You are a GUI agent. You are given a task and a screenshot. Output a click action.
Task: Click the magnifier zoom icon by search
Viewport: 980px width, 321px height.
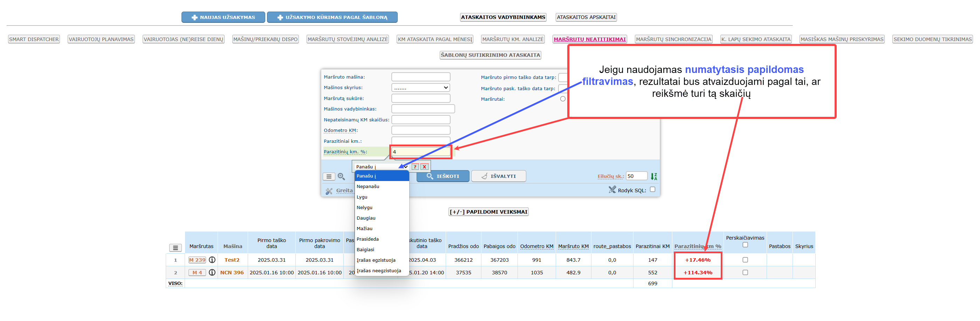click(x=341, y=177)
